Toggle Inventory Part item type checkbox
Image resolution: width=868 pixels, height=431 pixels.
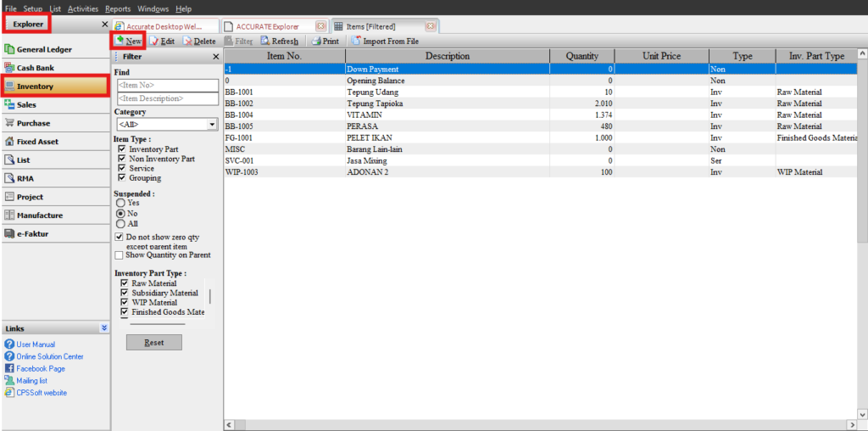(x=121, y=149)
